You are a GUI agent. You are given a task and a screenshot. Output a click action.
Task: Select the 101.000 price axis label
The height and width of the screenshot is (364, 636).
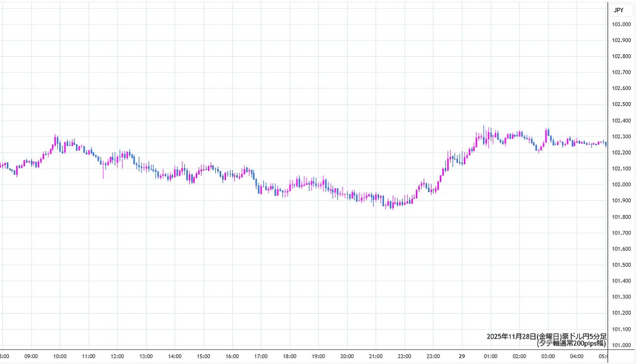click(621, 345)
